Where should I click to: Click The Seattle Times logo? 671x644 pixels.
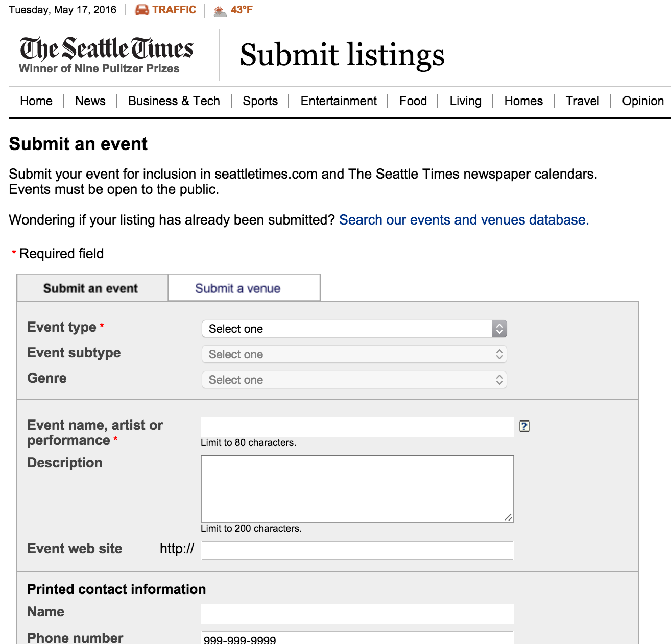click(x=106, y=48)
